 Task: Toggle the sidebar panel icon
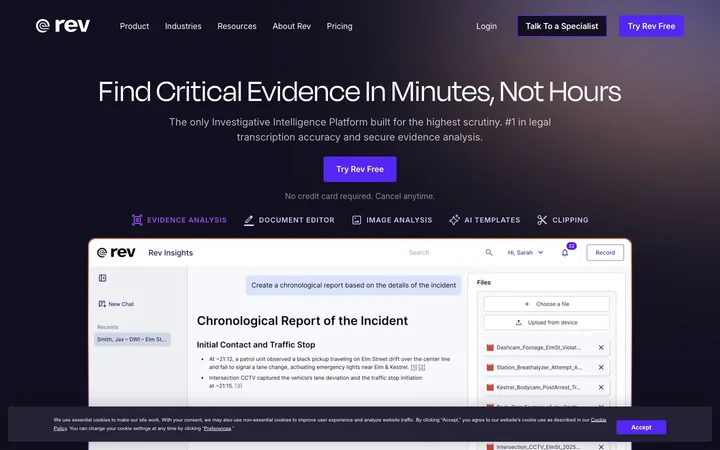pyautogui.click(x=102, y=278)
